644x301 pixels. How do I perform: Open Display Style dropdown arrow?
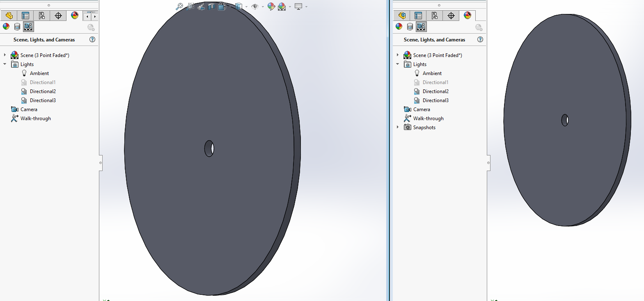(246, 7)
